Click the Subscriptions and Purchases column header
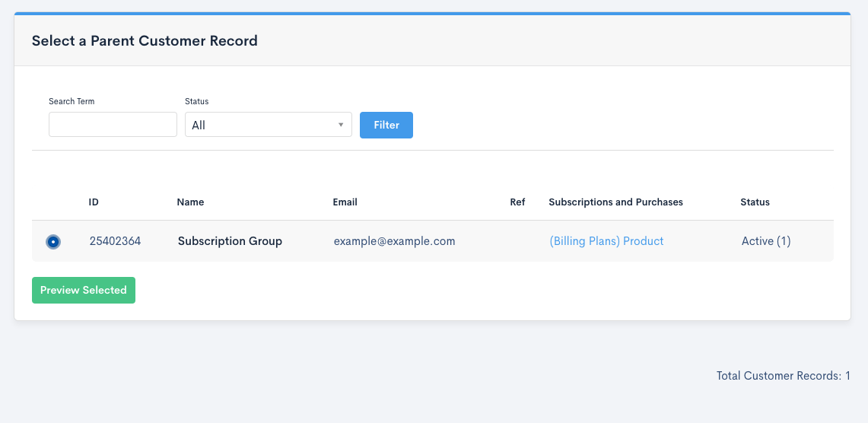The height and width of the screenshot is (423, 868). point(615,202)
